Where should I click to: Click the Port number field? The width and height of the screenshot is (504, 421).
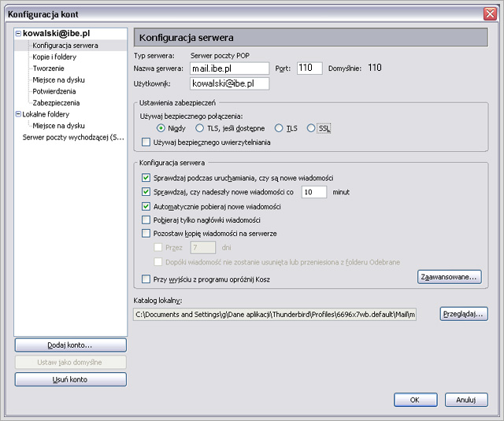pyautogui.click(x=309, y=68)
